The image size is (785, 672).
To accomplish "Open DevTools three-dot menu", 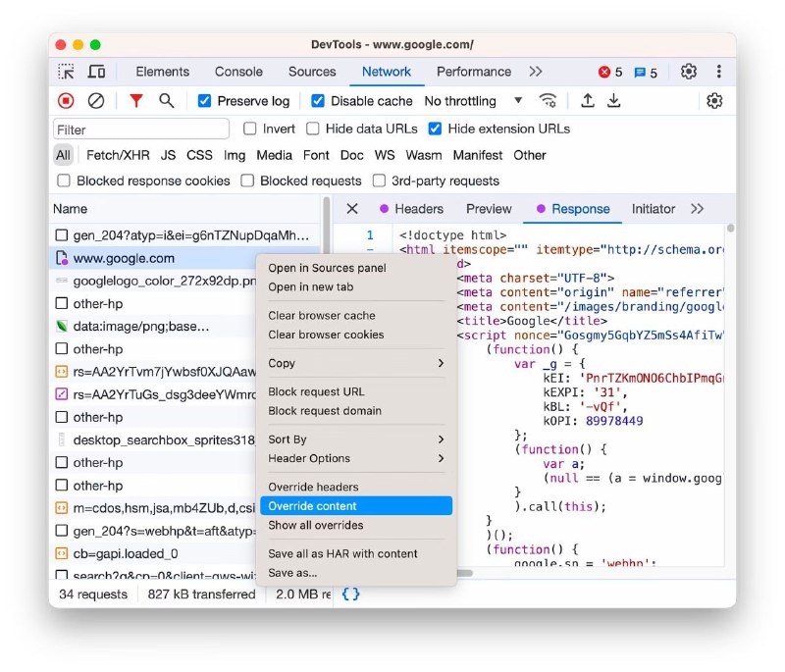I will tap(718, 72).
